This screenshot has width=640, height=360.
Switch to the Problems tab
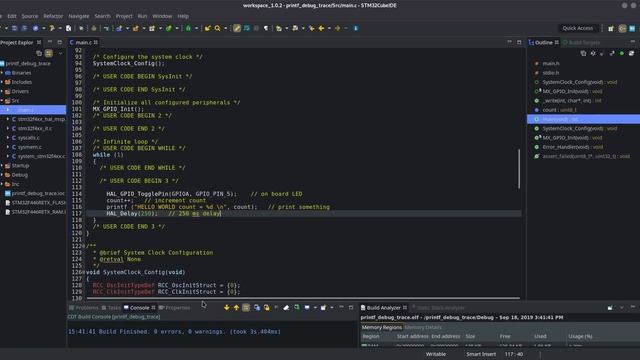click(84, 307)
